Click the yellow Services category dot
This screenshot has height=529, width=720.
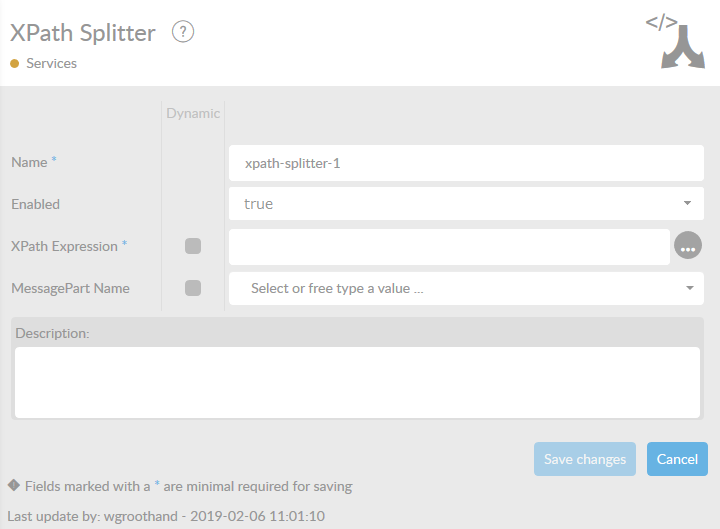15,64
